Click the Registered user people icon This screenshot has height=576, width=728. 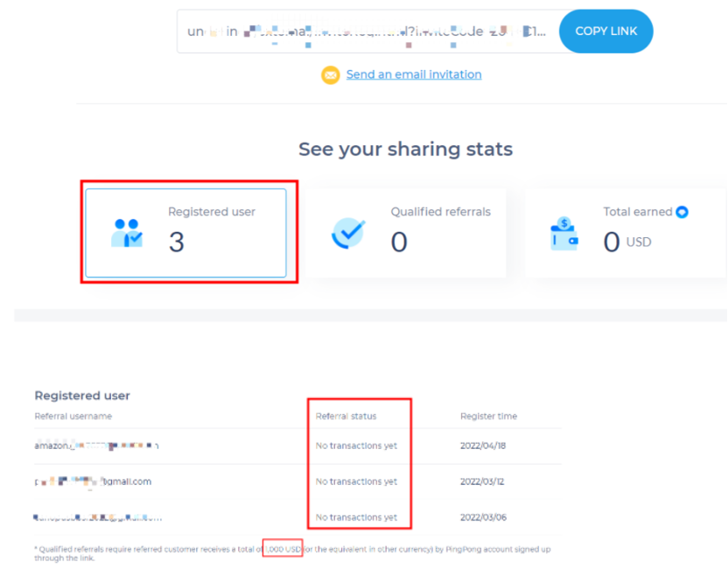[x=128, y=233]
